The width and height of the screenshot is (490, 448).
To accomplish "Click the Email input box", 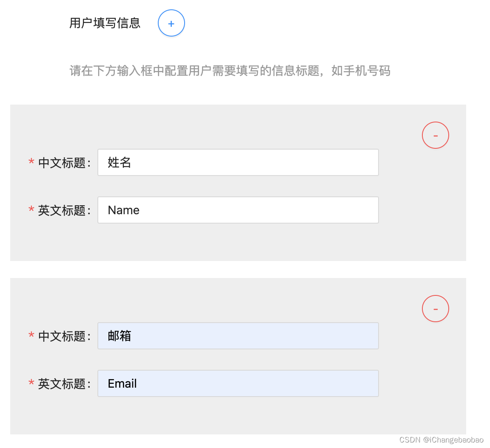I will pos(238,383).
